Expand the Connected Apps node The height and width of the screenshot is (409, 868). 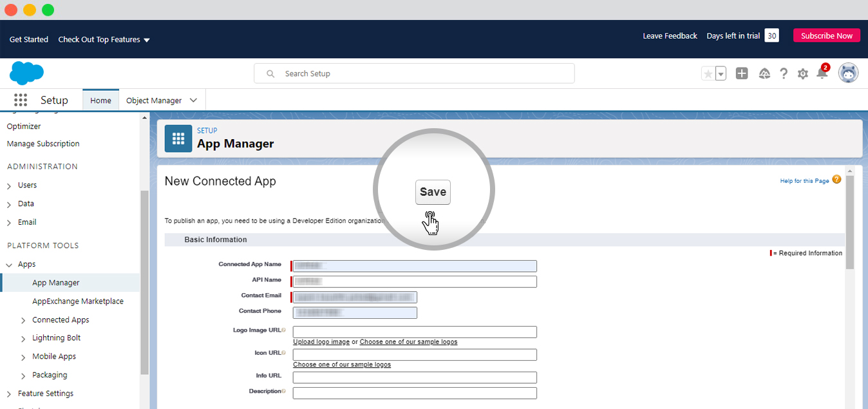[23, 320]
